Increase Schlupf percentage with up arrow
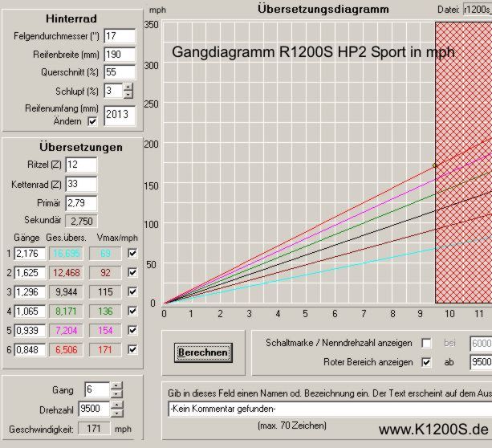The height and width of the screenshot is (448, 492). pyautogui.click(x=128, y=87)
